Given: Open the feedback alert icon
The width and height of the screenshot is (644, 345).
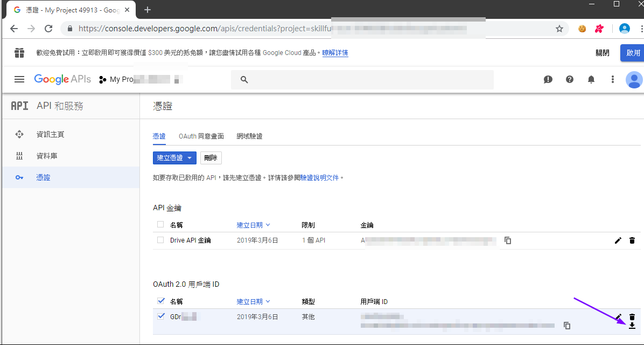Looking at the screenshot, I should 548,79.
